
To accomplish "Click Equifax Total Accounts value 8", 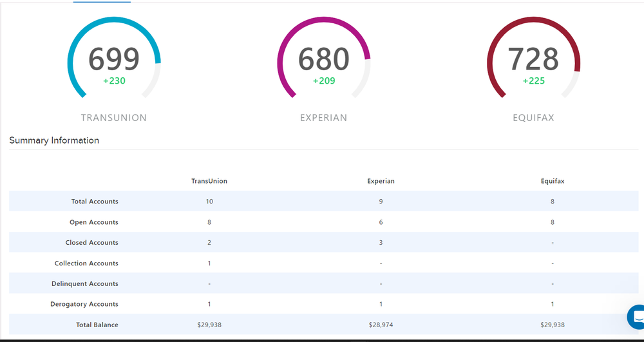I will click(553, 202).
